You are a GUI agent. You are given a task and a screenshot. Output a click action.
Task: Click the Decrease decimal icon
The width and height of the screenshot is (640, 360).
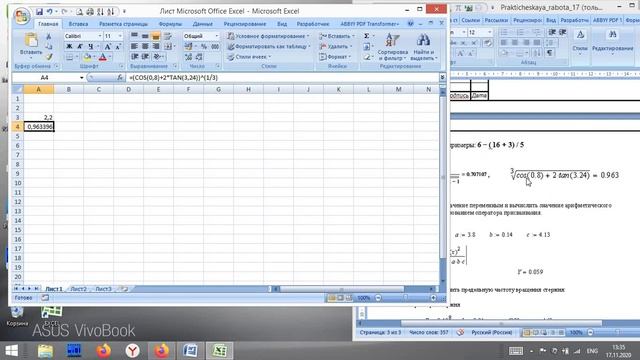(199, 57)
